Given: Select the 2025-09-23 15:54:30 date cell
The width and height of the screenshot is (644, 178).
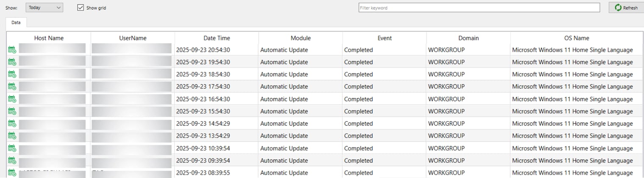Looking at the screenshot, I should click(x=203, y=111).
